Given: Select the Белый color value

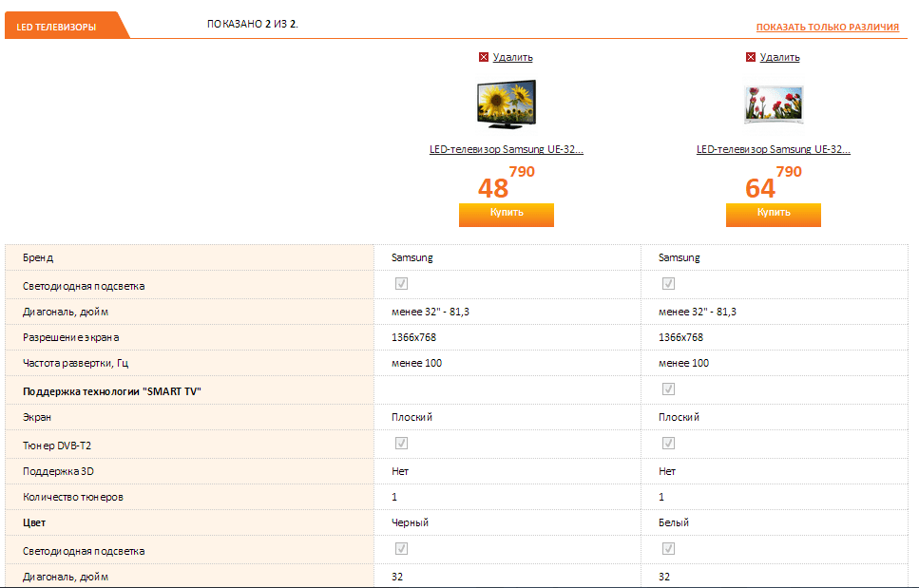Looking at the screenshot, I should coord(674,522).
